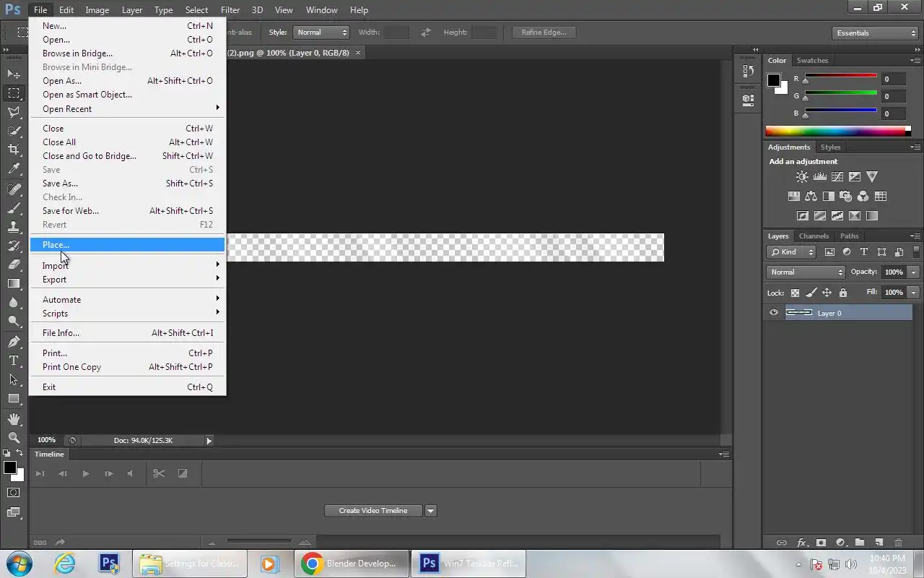Switch to the Channels tab
Screen dimensions: 924x578
(814, 236)
